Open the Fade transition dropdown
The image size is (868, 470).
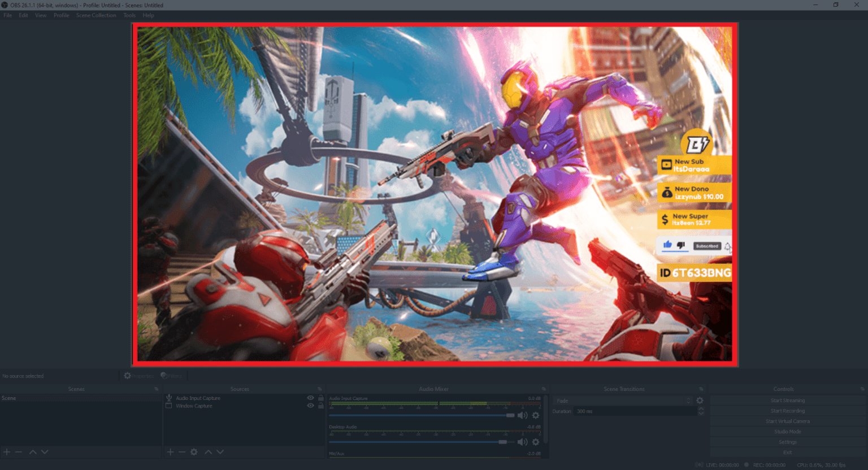[689, 400]
